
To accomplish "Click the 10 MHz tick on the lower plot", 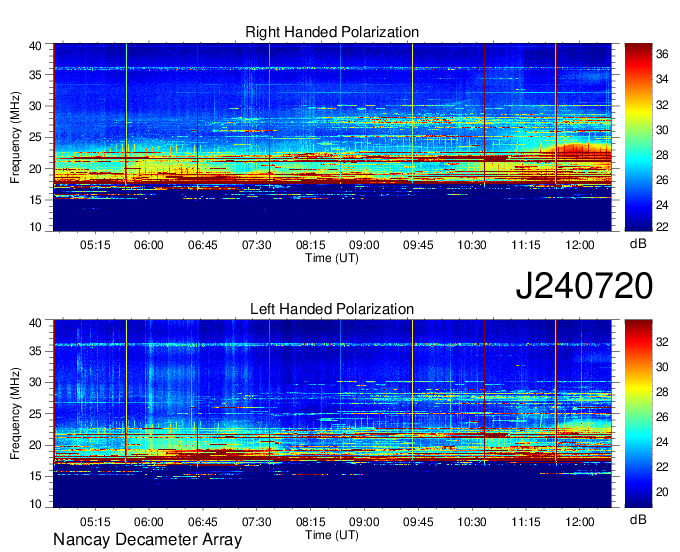I will (36, 503).
